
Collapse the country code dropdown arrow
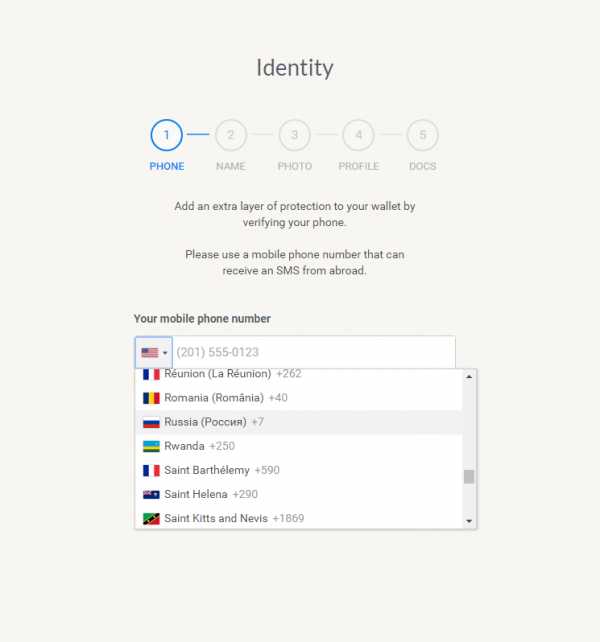(165, 353)
